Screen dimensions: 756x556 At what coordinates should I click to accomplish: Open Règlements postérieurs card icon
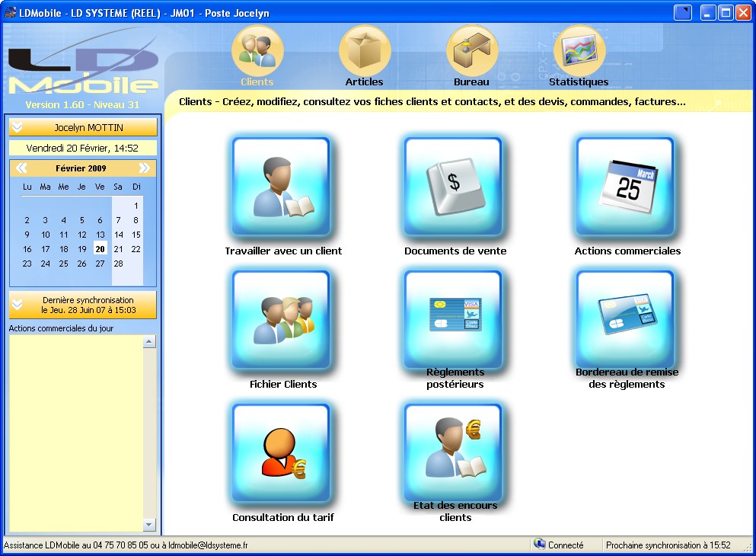pyautogui.click(x=453, y=319)
